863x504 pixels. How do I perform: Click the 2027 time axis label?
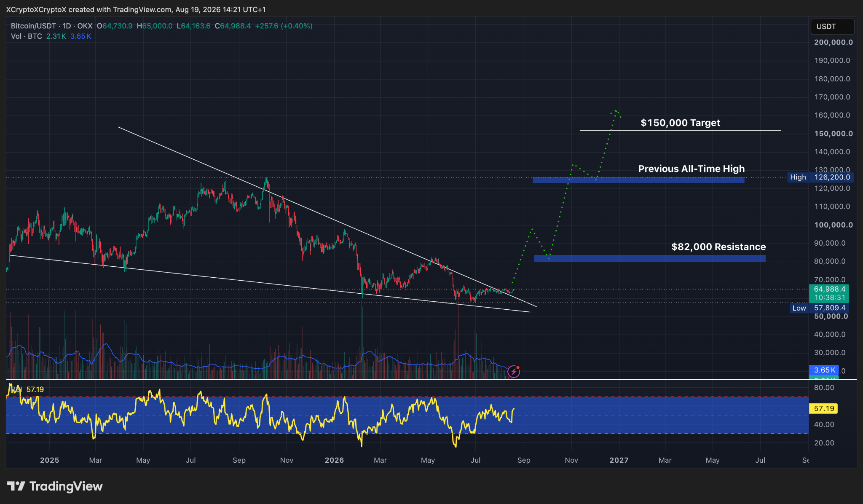pyautogui.click(x=619, y=460)
